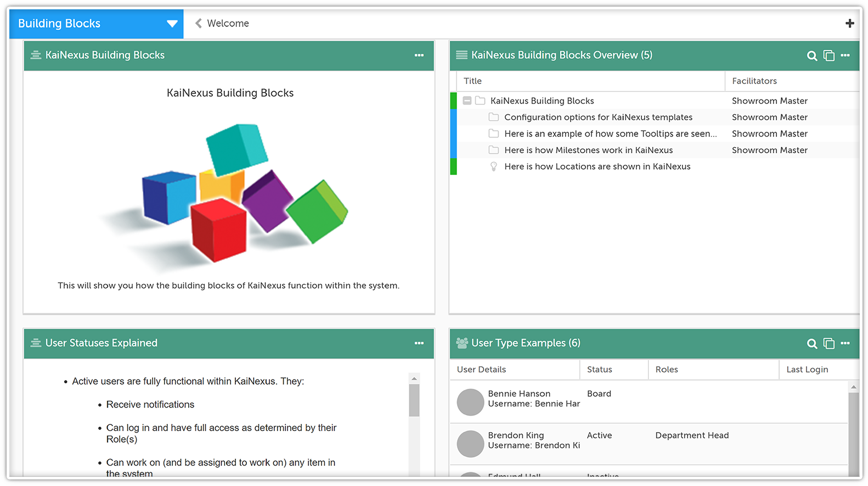Open the KaiNexus Building Blocks card options menu
This screenshot has height=486, width=868.
[419, 55]
